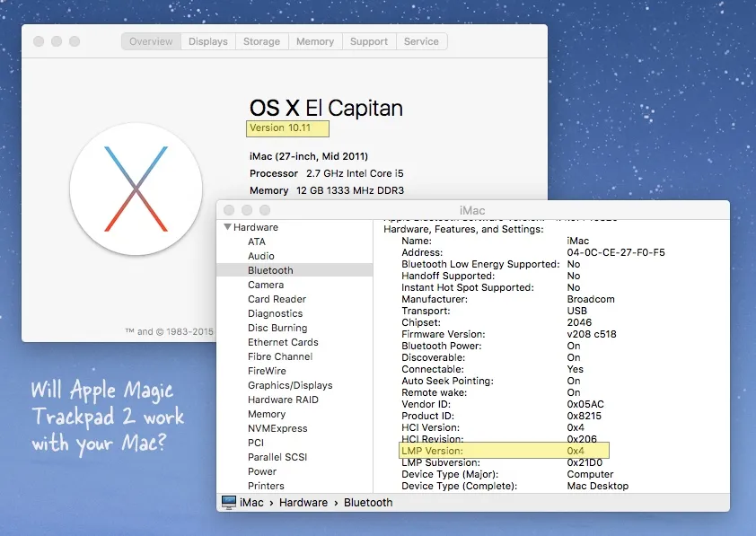Screen dimensions: 756x536
Task: Select the Memory tab
Action: click(315, 40)
